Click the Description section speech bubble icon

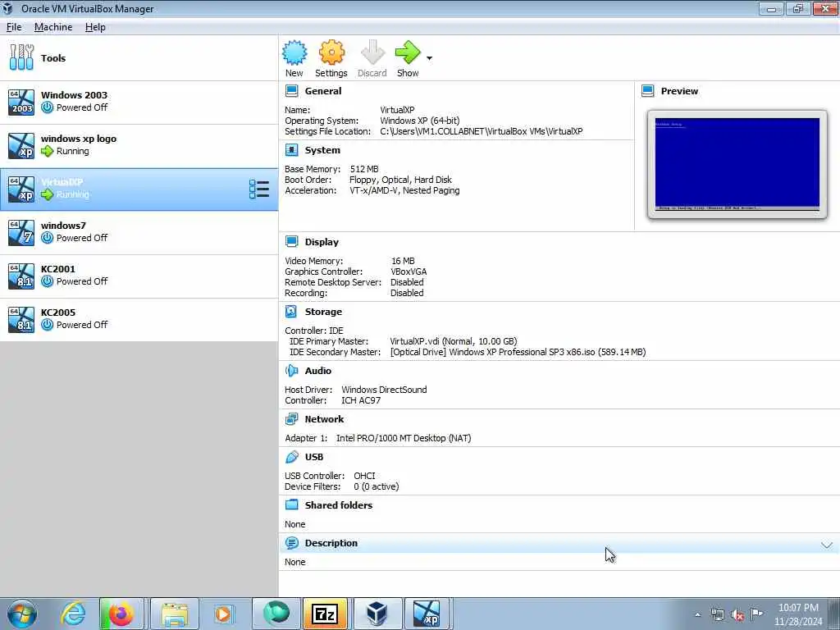coord(291,543)
